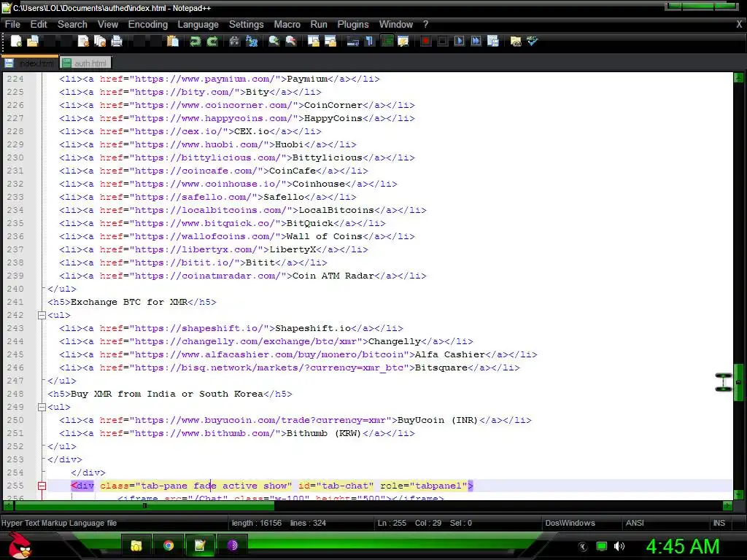Image resolution: width=747 pixels, height=560 pixels.
Task: Click the Ln : 255 status field
Action: click(x=392, y=523)
